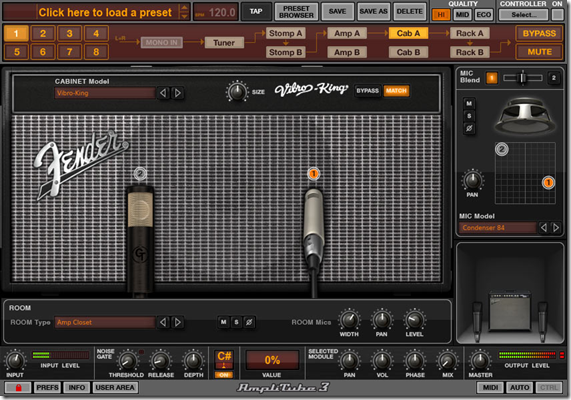Screen dimensions: 571x400
Task: Select previous cabinet model arrow
Action: pyautogui.click(x=163, y=93)
